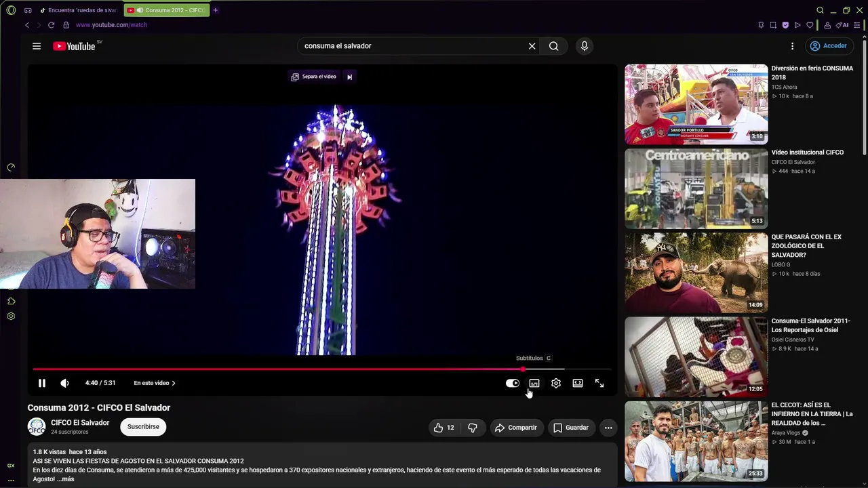Search by voice with the microphone
The width and height of the screenshot is (868, 488).
click(585, 46)
